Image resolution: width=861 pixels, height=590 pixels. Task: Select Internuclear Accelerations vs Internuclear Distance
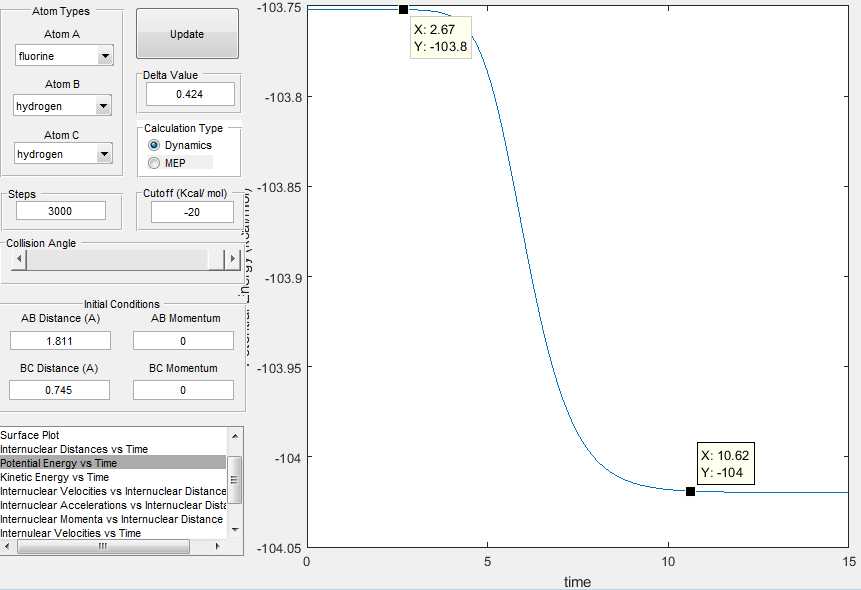pyautogui.click(x=113, y=505)
